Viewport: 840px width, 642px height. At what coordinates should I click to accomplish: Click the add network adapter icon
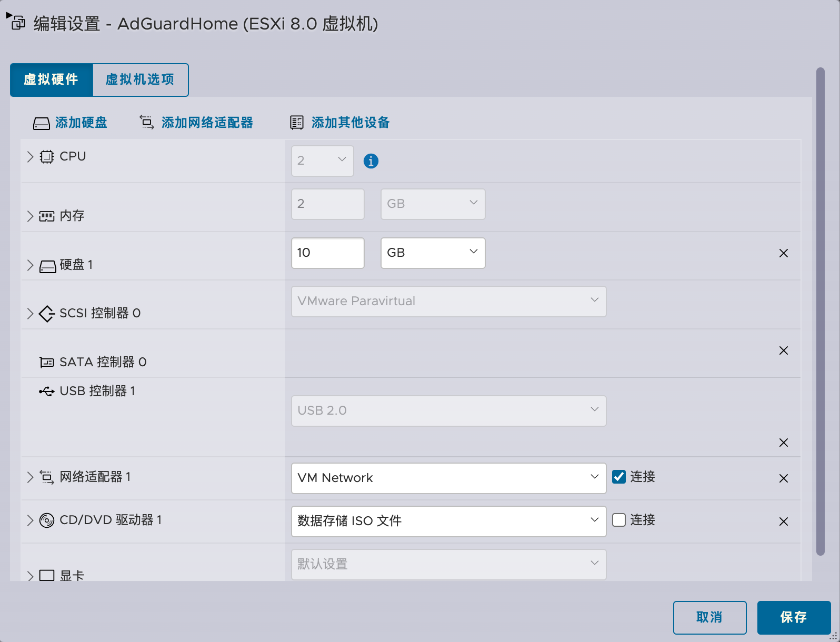pyautogui.click(x=147, y=123)
